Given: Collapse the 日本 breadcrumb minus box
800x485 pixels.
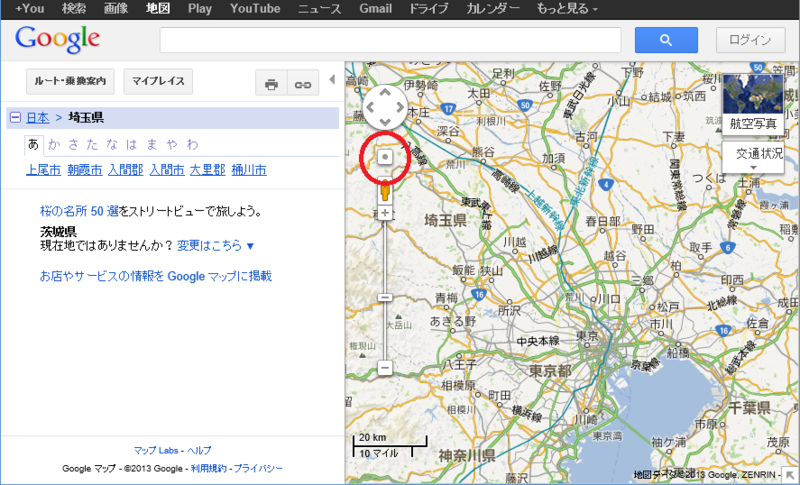Looking at the screenshot, I should tap(15, 118).
